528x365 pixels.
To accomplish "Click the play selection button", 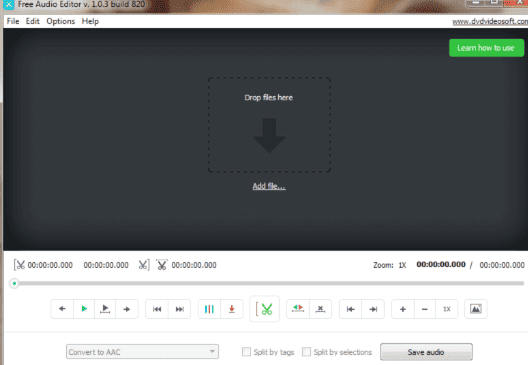I will tap(105, 309).
